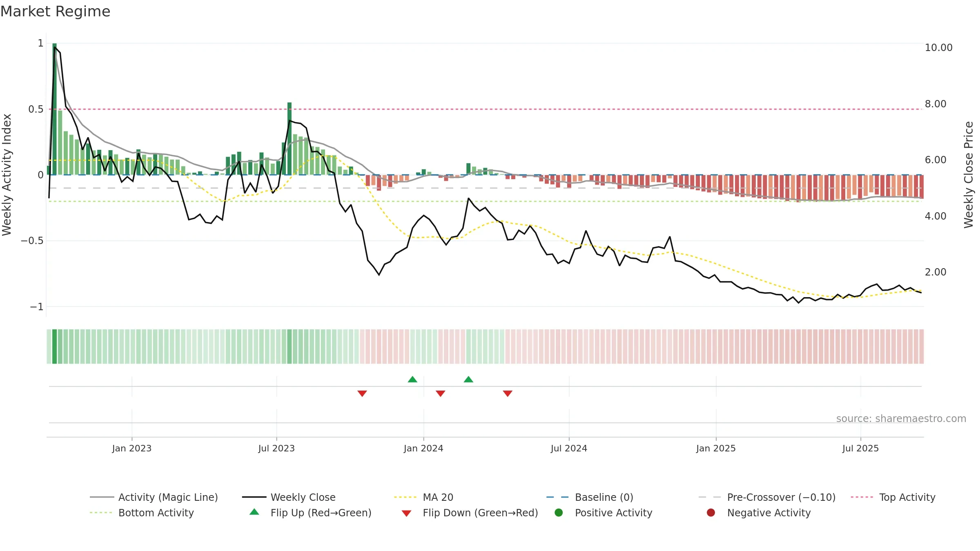This screenshot has height=551, width=980.
Task: Click the −1 activity axis tick label
Action: pos(37,307)
